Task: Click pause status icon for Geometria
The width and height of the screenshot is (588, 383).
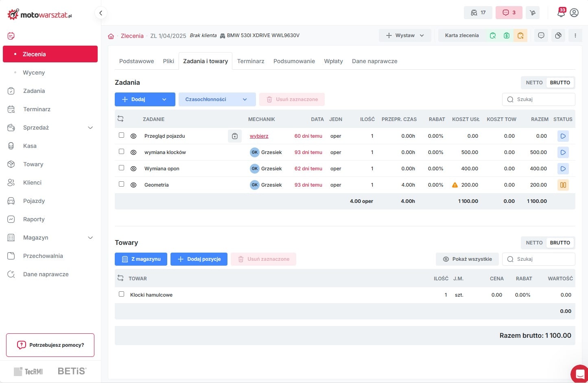Action: (x=563, y=185)
